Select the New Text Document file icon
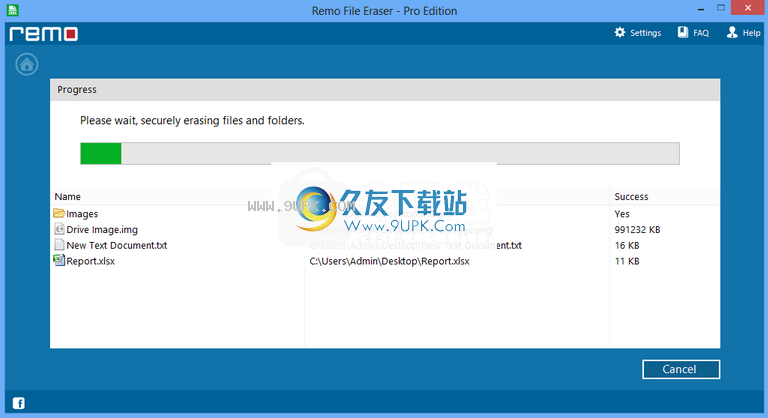The height and width of the screenshot is (418, 768). [x=59, y=245]
